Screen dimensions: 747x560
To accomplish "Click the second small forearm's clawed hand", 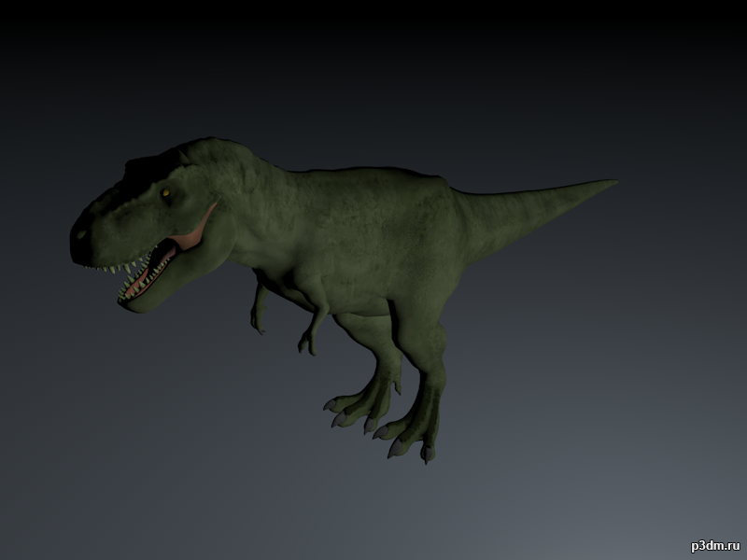I will point(307,343).
